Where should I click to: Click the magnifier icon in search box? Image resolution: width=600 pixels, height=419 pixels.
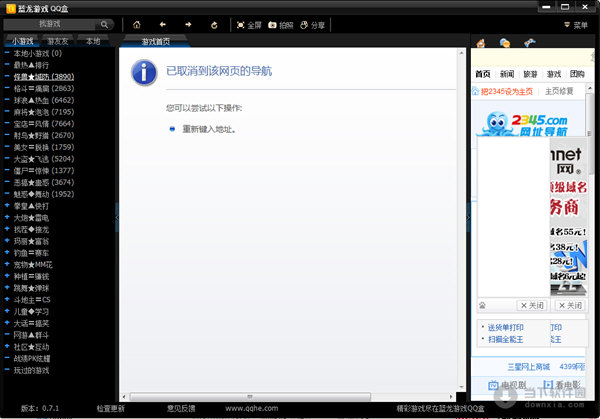pos(104,23)
